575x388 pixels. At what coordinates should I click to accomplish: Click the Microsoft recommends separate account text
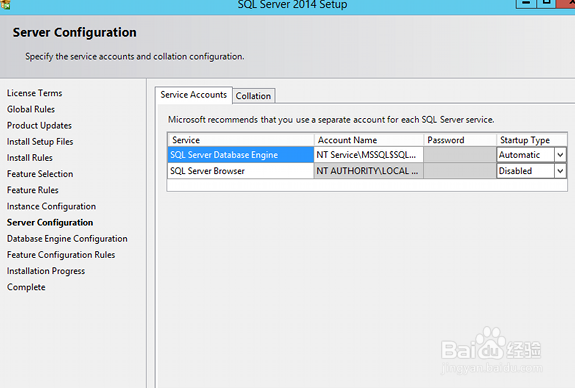331,120
